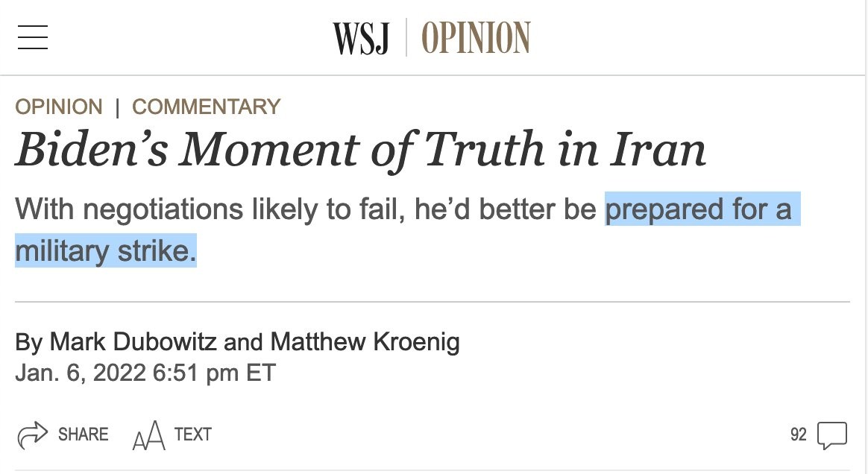Viewport: 868px width, 474px height.
Task: Open author Mark Dubowitz's page
Action: click(x=133, y=342)
